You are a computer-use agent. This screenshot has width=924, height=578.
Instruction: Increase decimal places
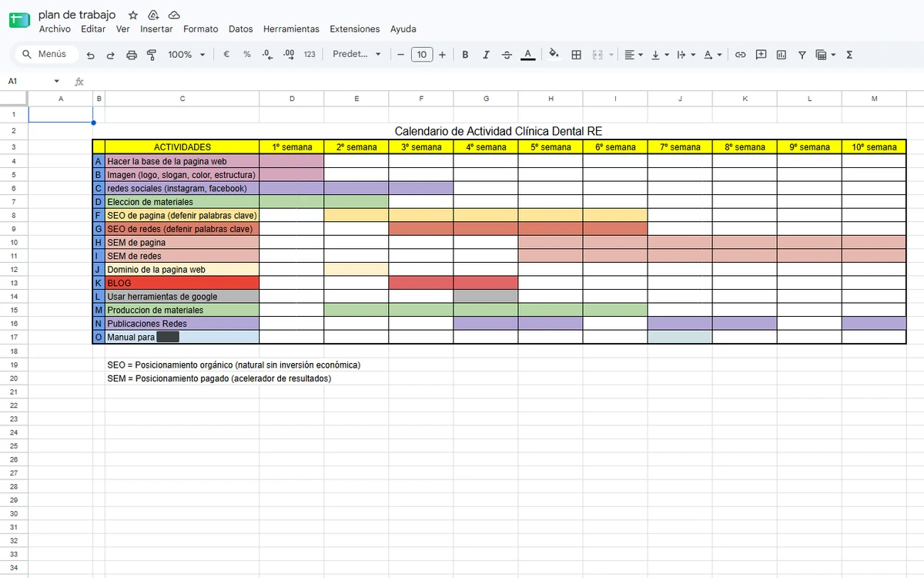tap(289, 55)
